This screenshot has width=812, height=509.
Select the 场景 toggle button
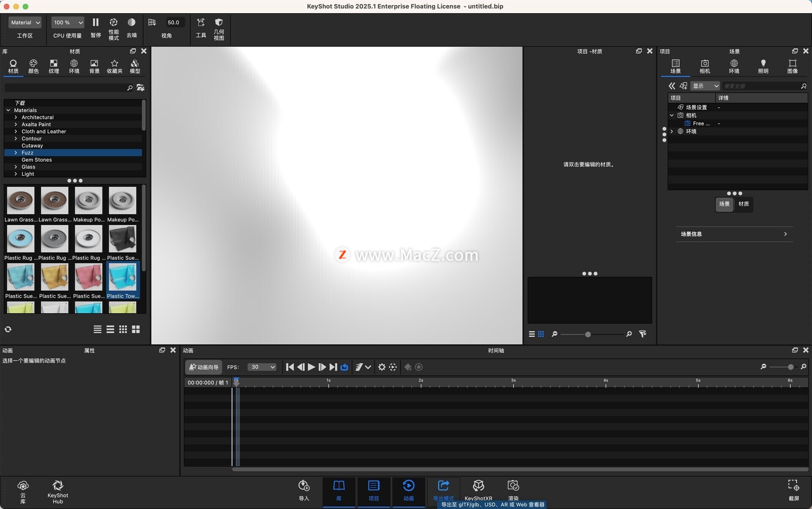click(x=724, y=204)
